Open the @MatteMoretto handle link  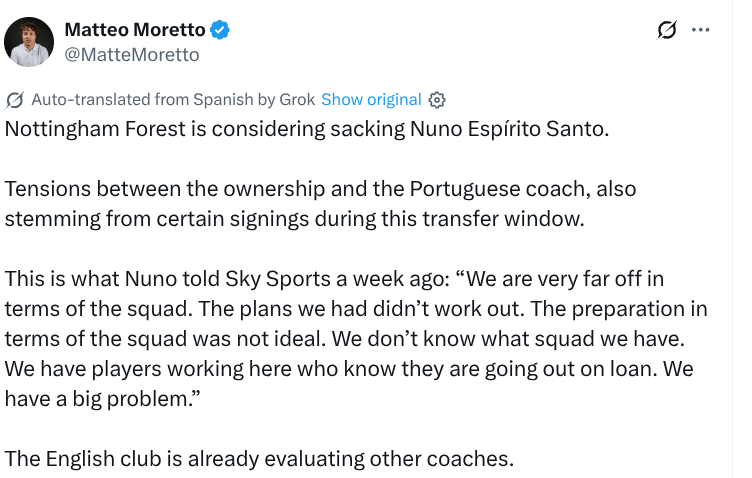pyautogui.click(x=132, y=55)
